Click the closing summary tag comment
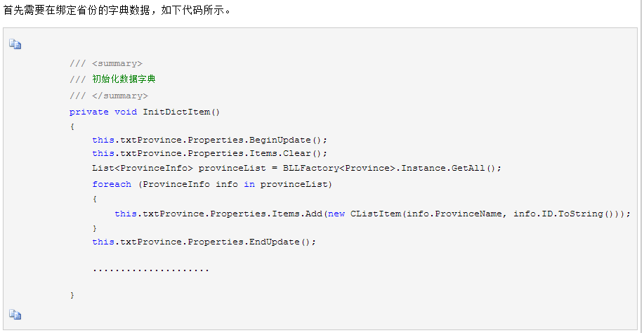 pos(109,96)
